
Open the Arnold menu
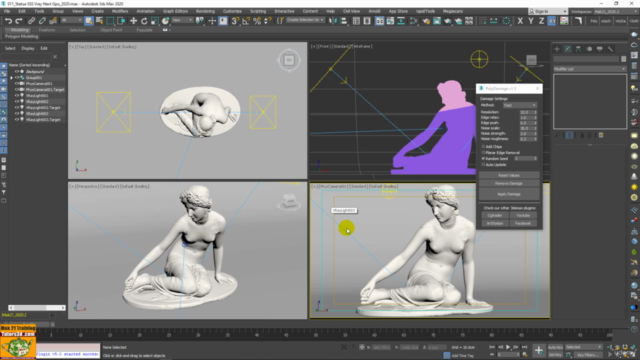click(x=374, y=11)
